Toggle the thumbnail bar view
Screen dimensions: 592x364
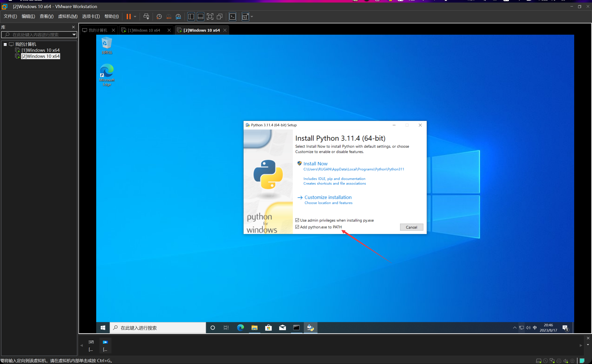coord(201,16)
